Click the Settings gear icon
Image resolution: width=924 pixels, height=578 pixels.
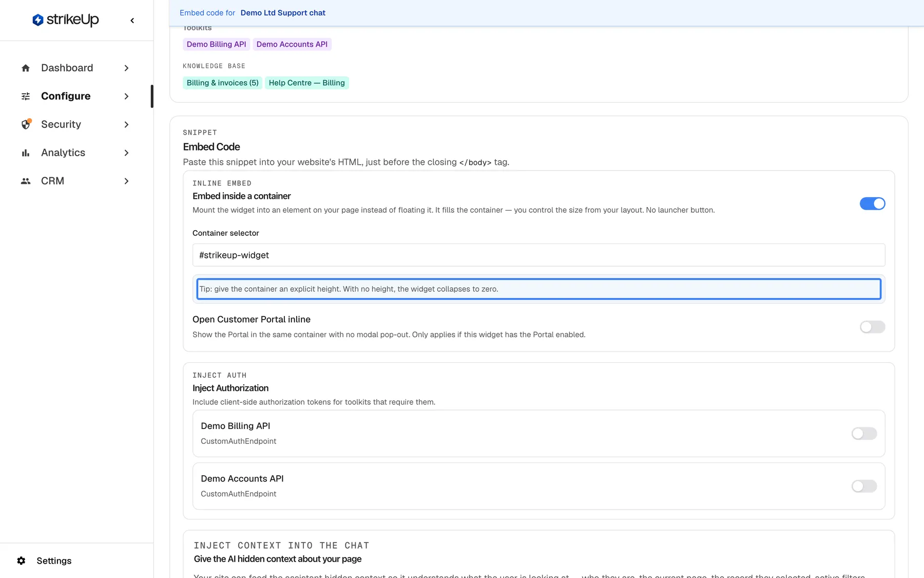[x=21, y=561]
